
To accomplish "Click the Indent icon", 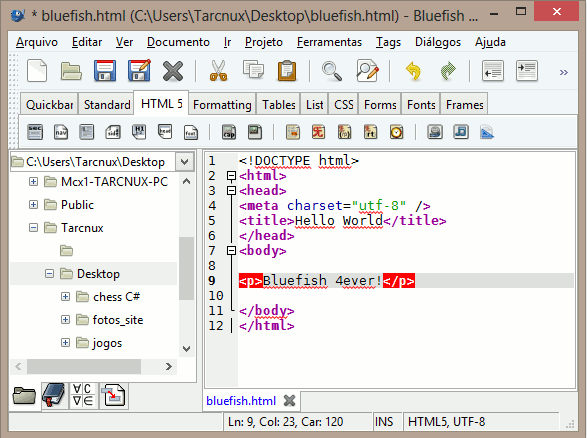I will coord(527,71).
